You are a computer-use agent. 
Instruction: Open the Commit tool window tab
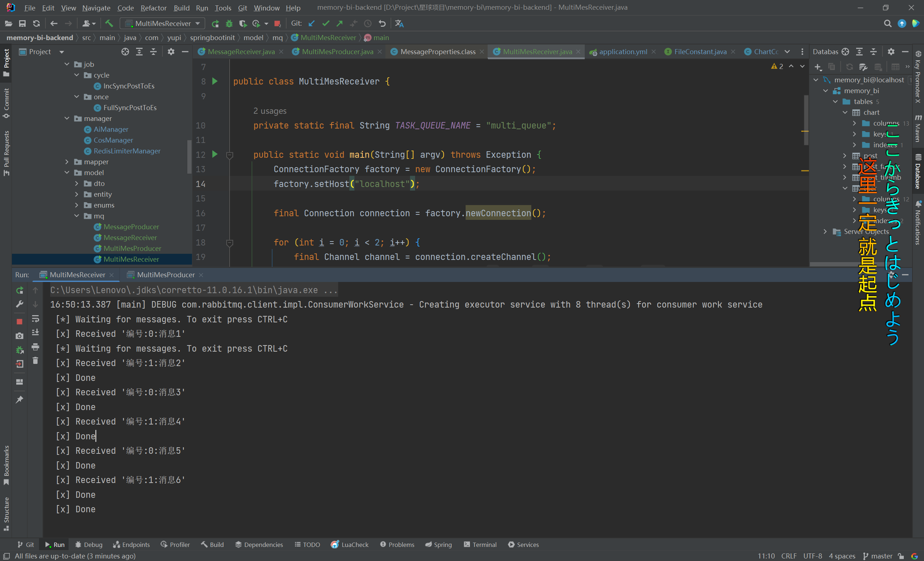click(6, 103)
